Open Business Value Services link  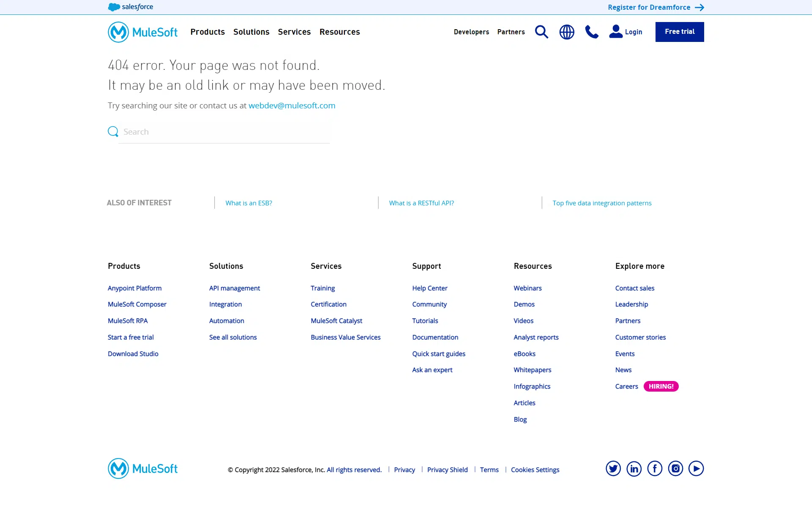click(x=346, y=337)
